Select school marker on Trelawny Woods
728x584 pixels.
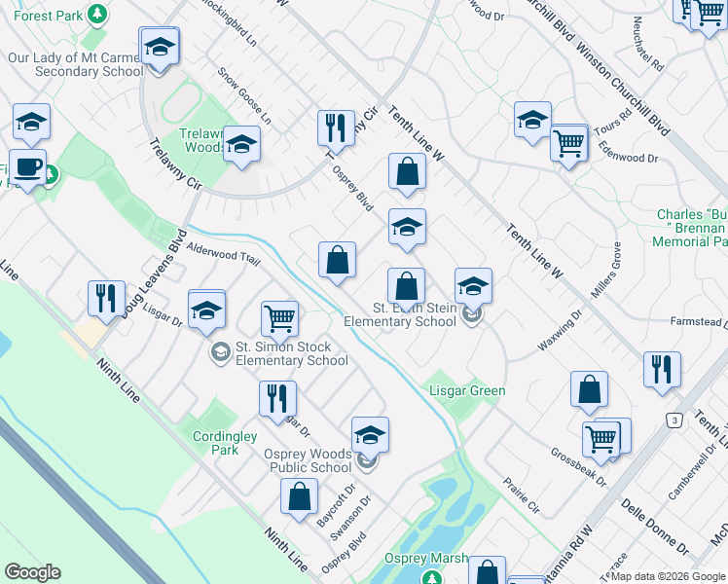[x=241, y=145]
